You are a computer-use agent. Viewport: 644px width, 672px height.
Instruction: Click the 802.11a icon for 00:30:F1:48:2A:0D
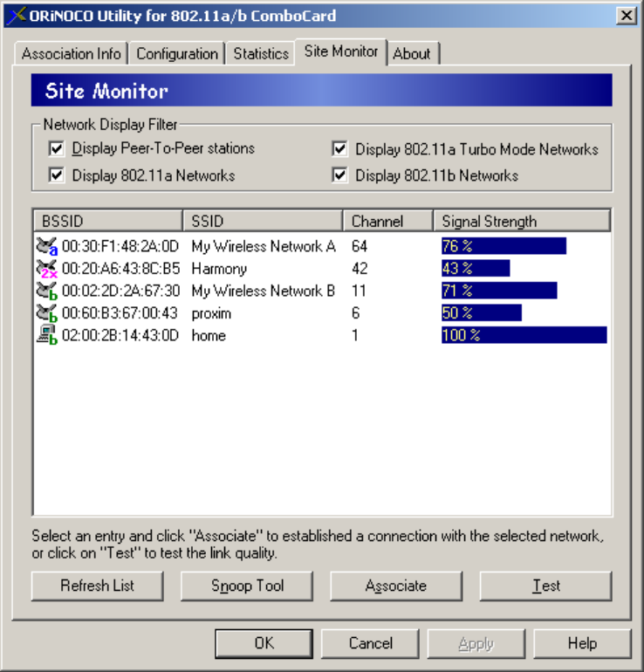click(47, 246)
